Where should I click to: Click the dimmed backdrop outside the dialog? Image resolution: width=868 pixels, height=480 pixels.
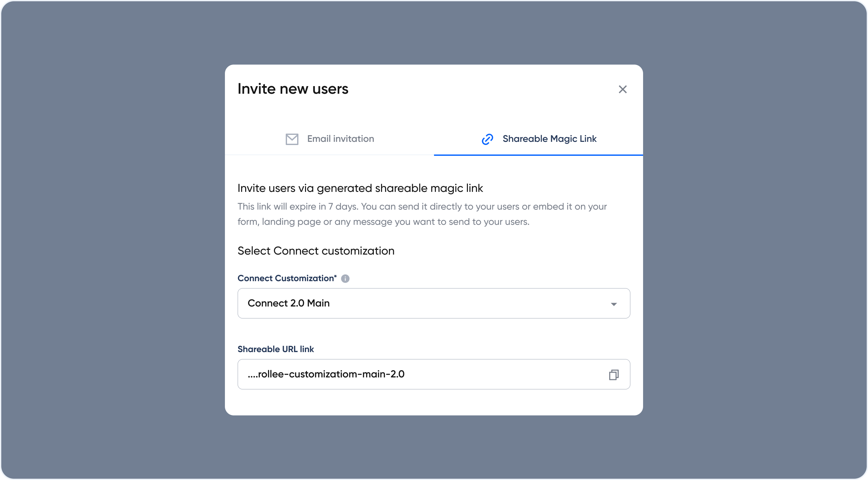tap(111, 236)
